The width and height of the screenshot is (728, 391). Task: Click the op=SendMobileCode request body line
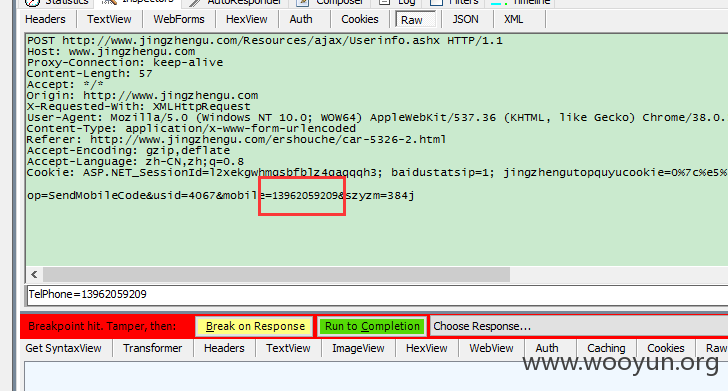click(221, 196)
